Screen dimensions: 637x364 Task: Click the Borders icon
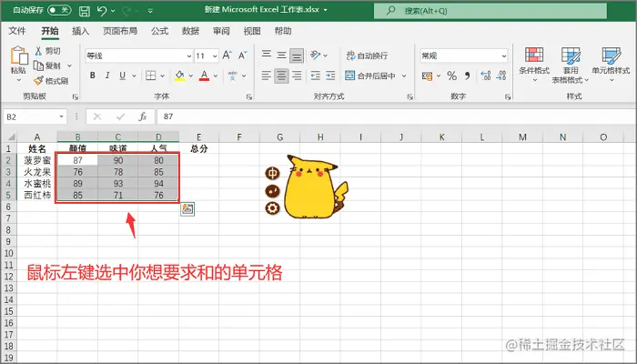151,76
